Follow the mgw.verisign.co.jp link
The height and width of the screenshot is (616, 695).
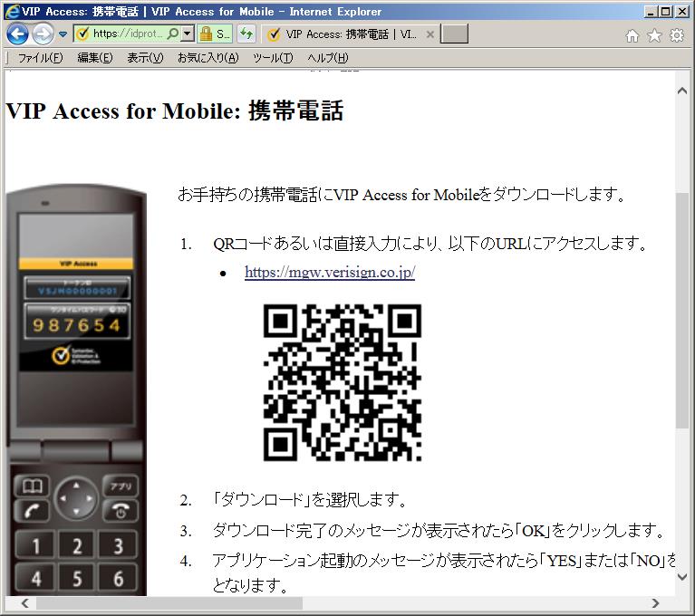click(330, 272)
